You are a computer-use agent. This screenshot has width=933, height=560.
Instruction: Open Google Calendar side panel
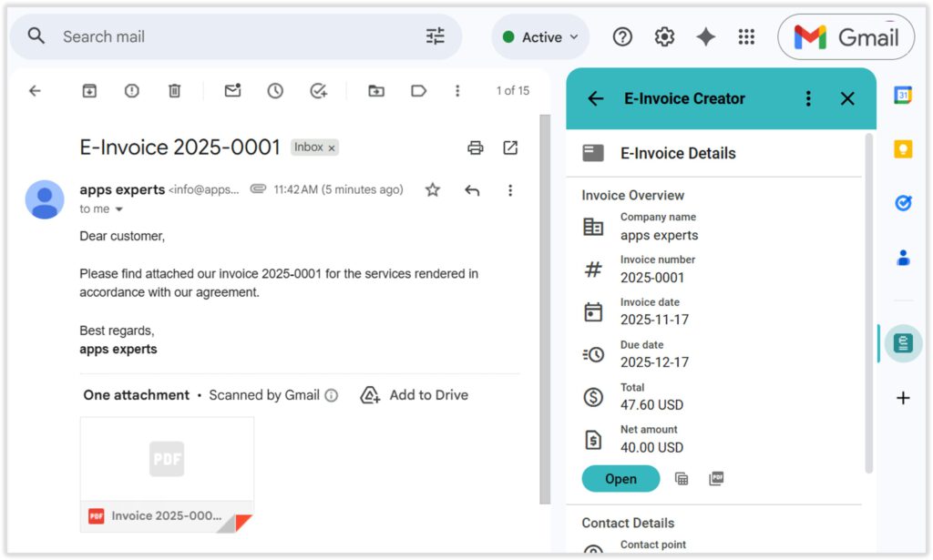click(x=903, y=95)
